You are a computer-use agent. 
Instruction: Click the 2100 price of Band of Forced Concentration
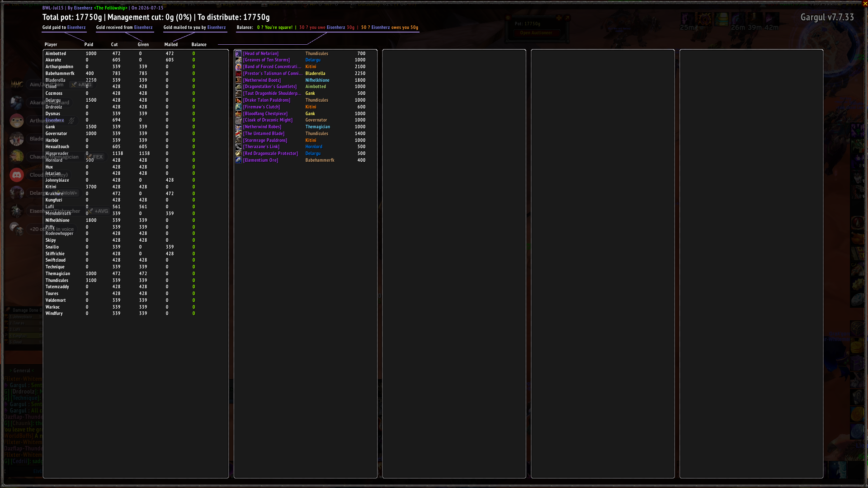(360, 67)
